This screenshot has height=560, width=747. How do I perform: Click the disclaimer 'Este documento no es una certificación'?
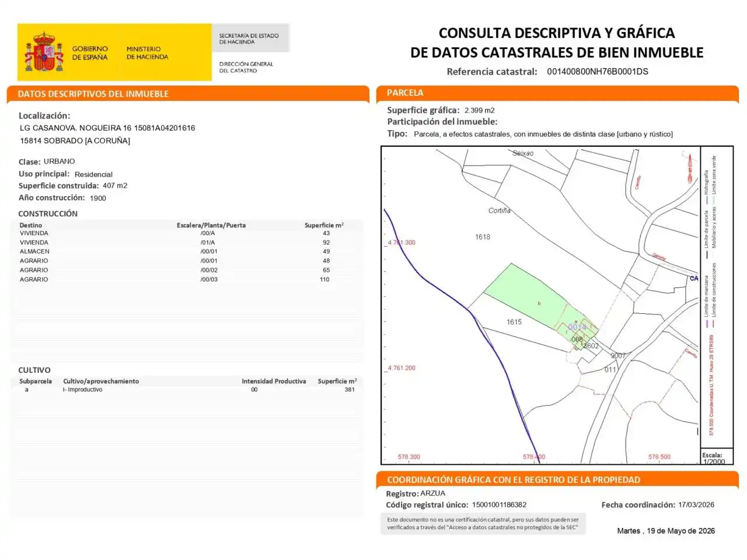coord(483,523)
